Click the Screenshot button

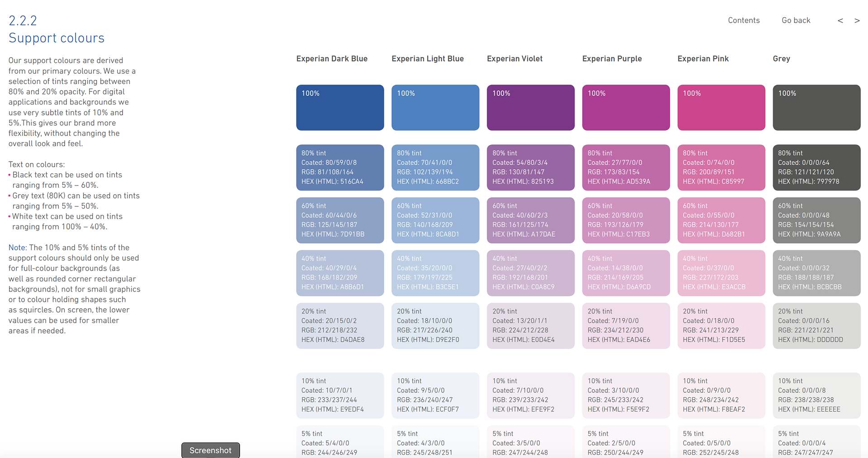click(x=211, y=450)
